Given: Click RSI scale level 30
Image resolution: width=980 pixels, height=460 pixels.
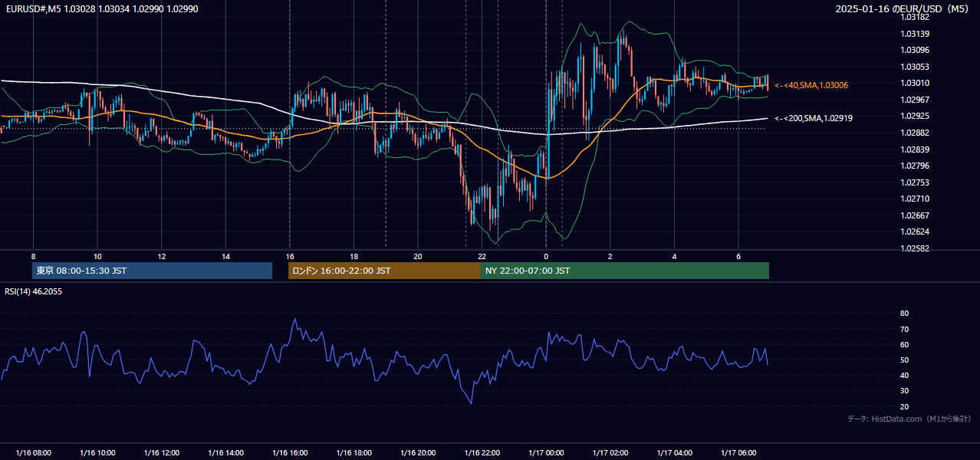Looking at the screenshot, I should pyautogui.click(x=905, y=391).
